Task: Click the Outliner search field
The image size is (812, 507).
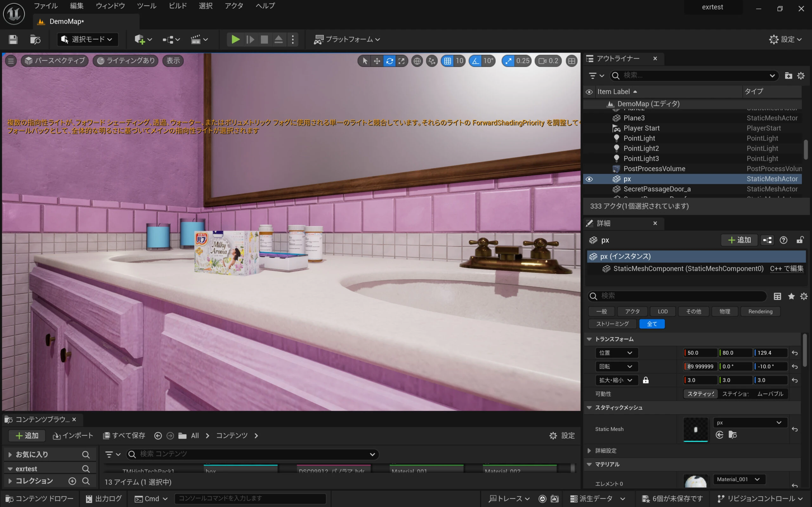Action: coord(691,75)
